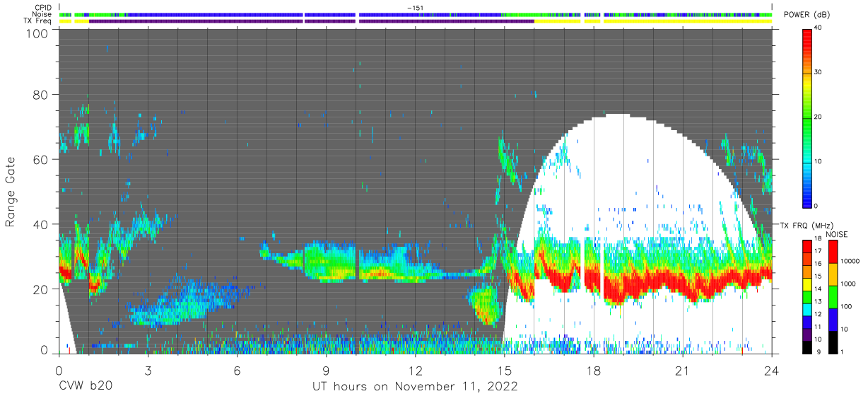
Task: Click the 100 tick on Range Gate axis
Action: coord(39,34)
